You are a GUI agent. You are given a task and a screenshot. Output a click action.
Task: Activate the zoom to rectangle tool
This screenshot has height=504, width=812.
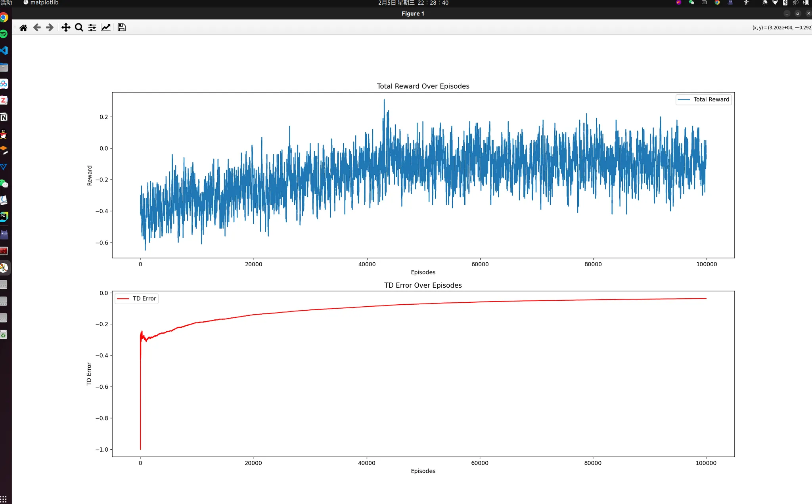(x=79, y=27)
